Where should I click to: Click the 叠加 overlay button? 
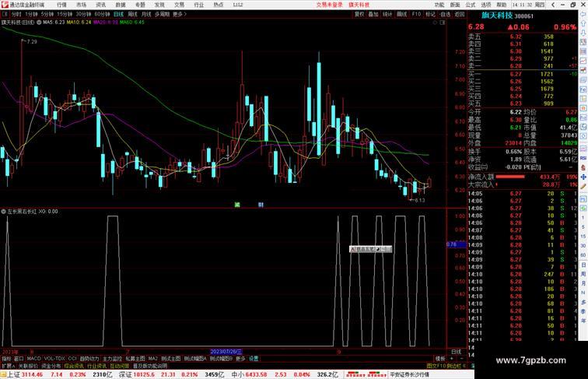point(373,14)
